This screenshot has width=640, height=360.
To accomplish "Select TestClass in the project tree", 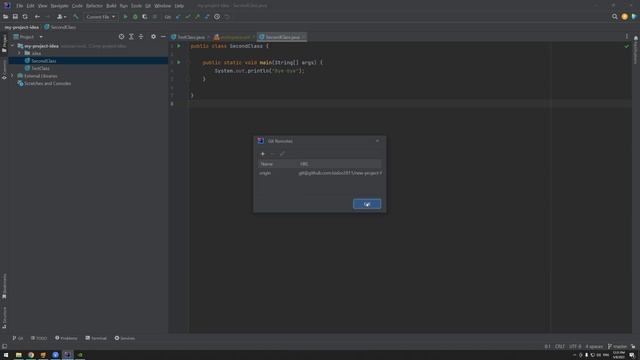I will point(40,69).
